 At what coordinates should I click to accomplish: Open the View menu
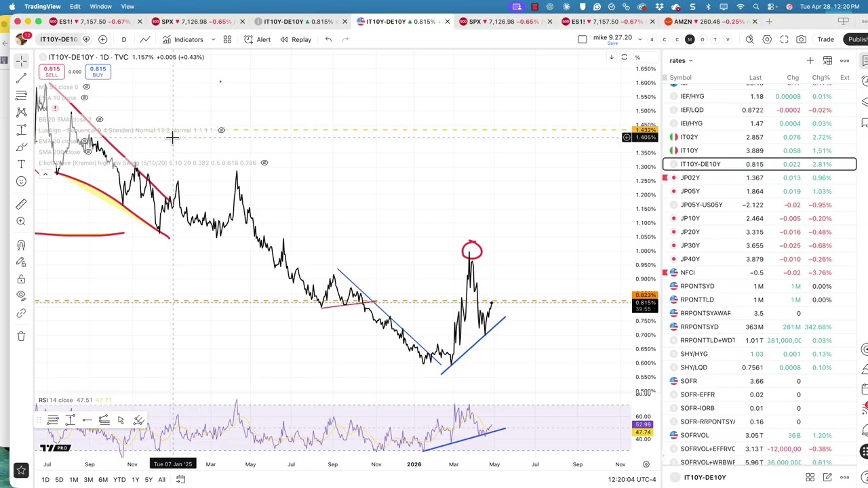(127, 6)
